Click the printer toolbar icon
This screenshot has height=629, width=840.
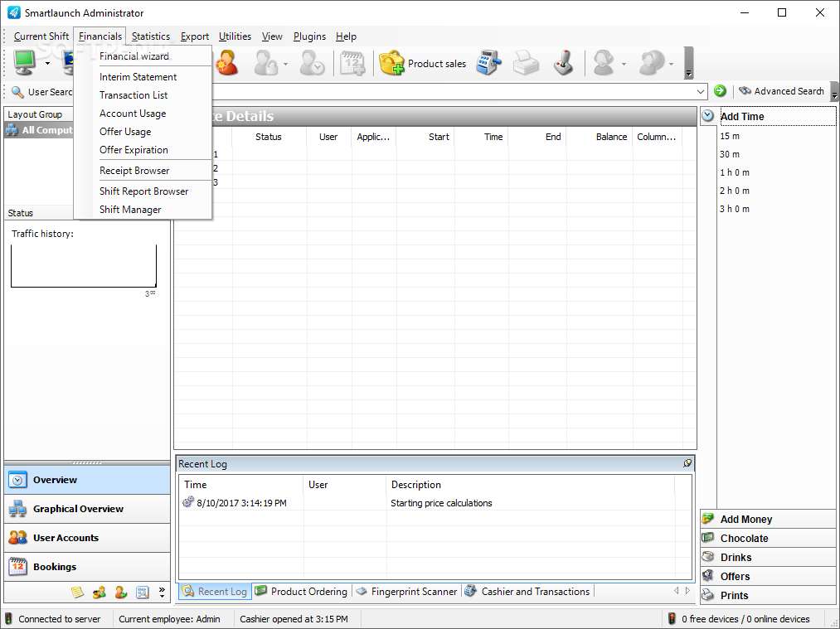coord(526,63)
